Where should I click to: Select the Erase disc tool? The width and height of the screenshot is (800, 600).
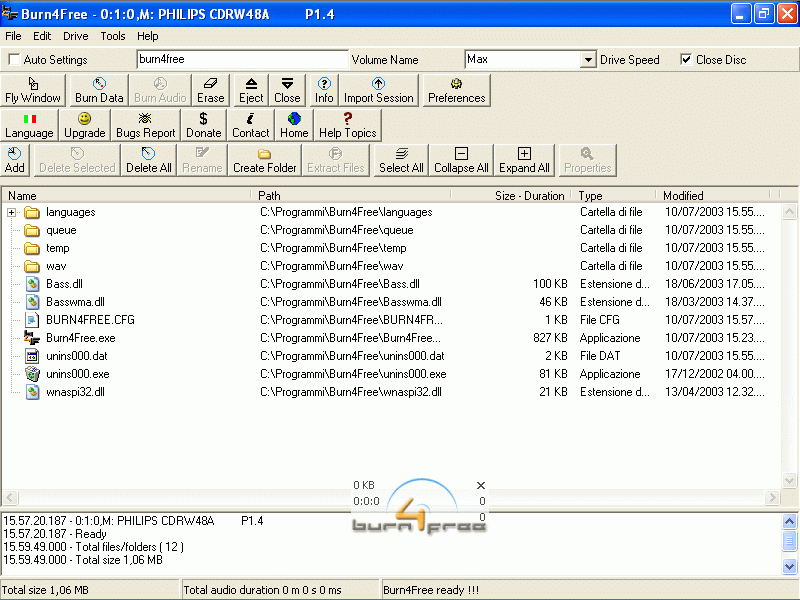click(211, 90)
